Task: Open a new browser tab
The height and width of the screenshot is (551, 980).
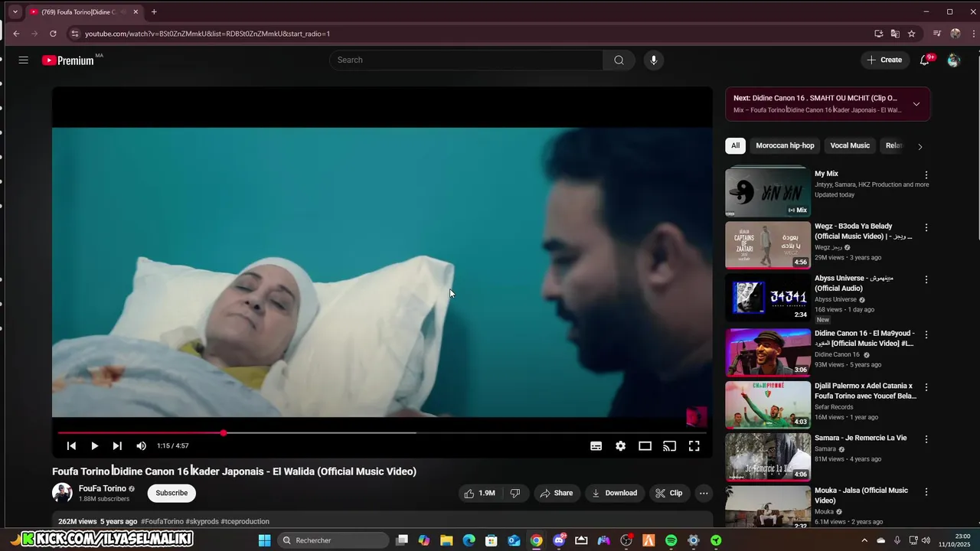Action: (154, 11)
